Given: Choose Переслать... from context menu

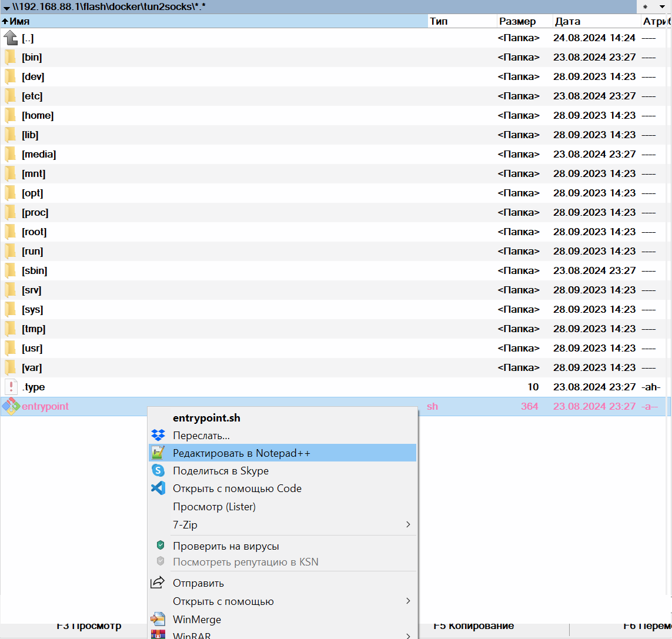Looking at the screenshot, I should click(282, 436).
